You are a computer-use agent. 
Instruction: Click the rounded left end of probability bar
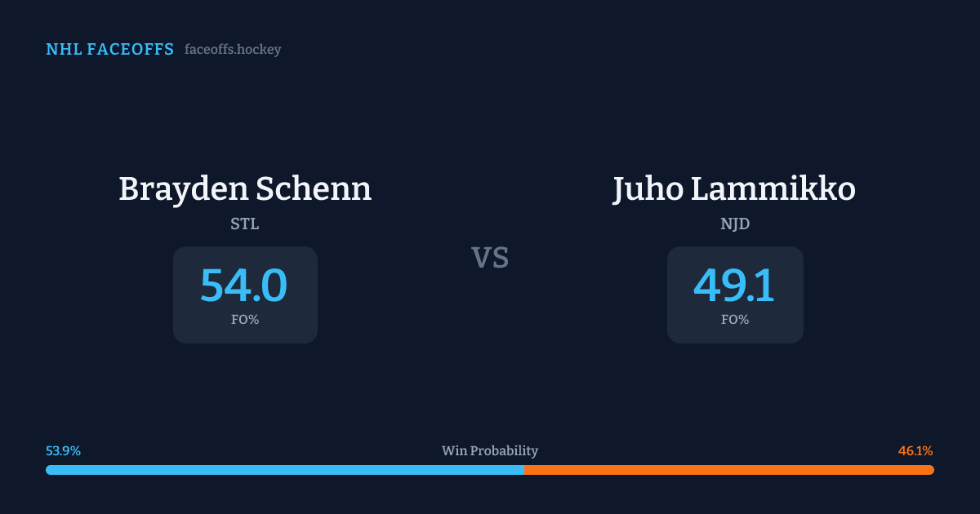49,470
